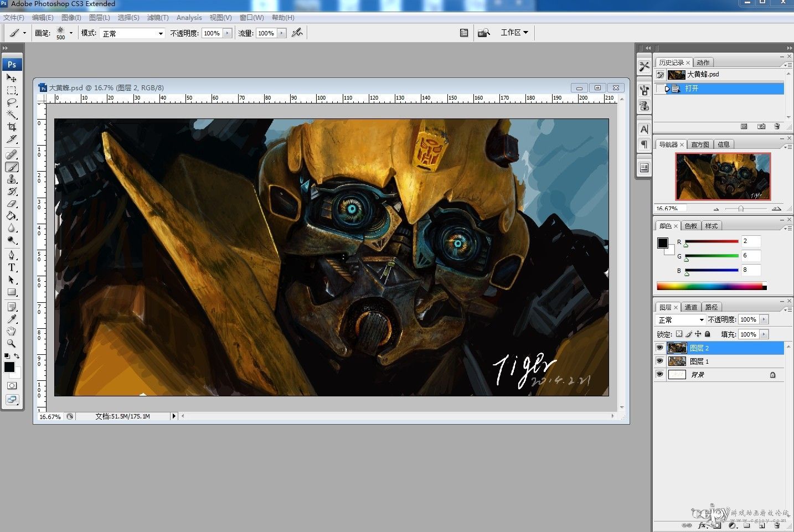Select the Paint Bucket tool

pyautogui.click(x=12, y=216)
